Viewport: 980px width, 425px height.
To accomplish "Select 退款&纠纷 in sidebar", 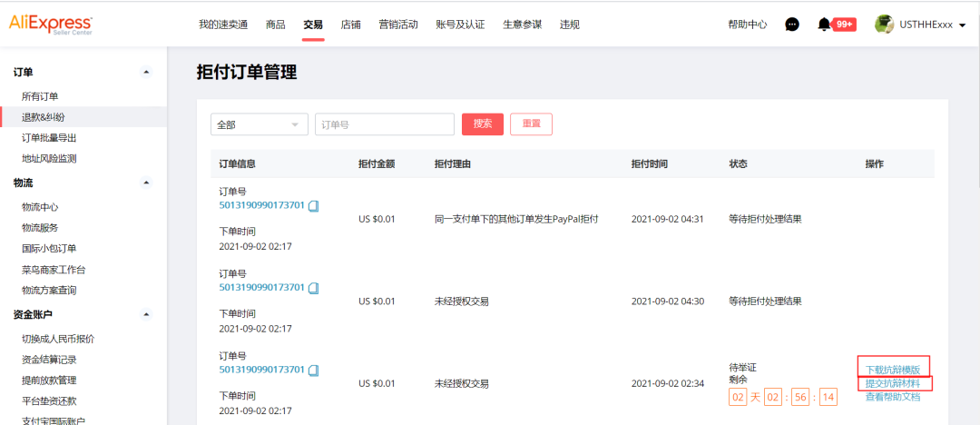I will (43, 117).
